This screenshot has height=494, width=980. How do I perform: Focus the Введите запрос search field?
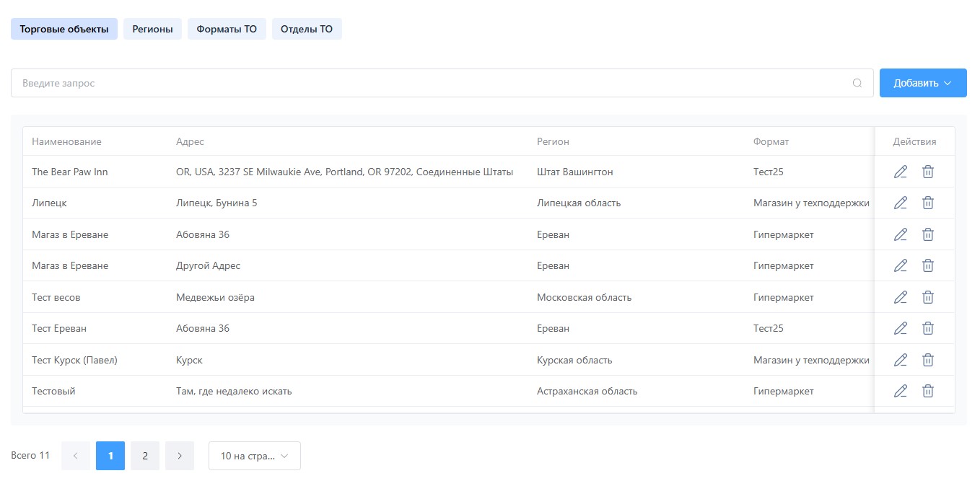[433, 83]
